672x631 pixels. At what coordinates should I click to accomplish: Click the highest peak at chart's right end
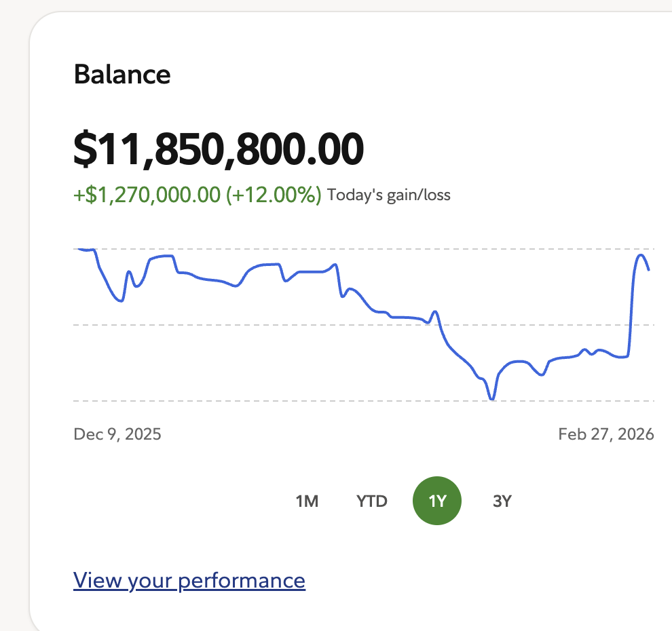tap(641, 255)
